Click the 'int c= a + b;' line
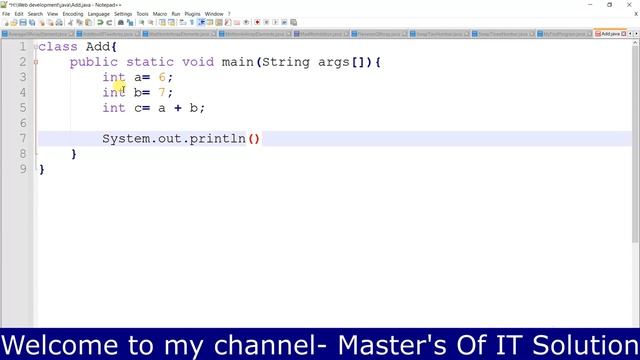 [x=153, y=108]
